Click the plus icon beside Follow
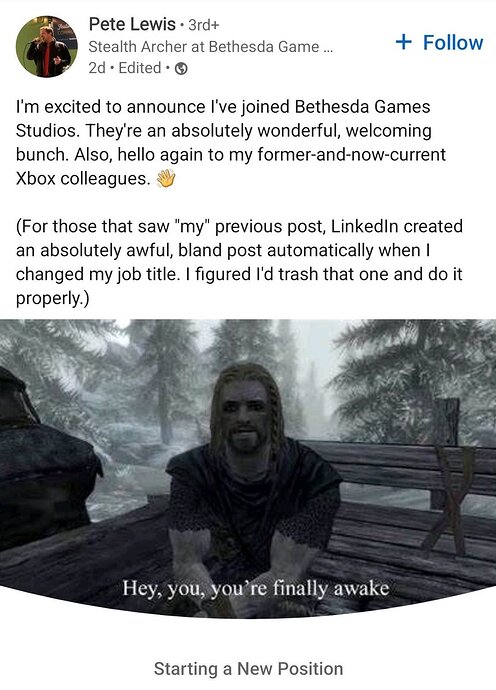This screenshot has width=496, height=690. pyautogui.click(x=404, y=43)
